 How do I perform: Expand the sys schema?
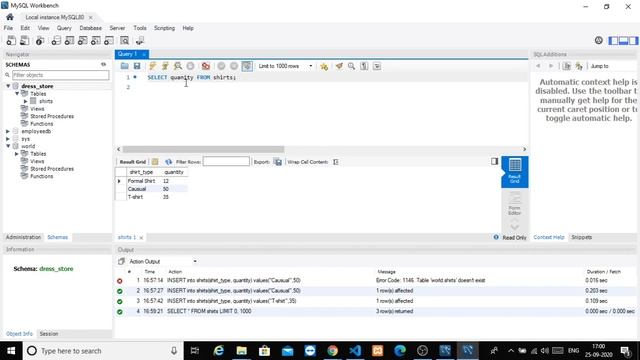pos(8,139)
